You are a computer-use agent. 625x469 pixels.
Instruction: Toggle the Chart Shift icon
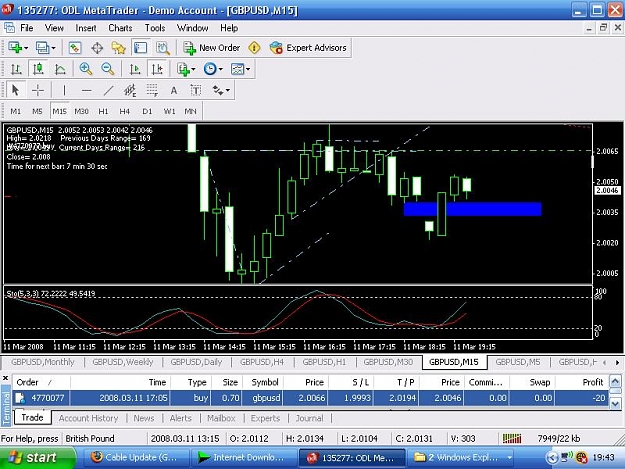pyautogui.click(x=157, y=69)
